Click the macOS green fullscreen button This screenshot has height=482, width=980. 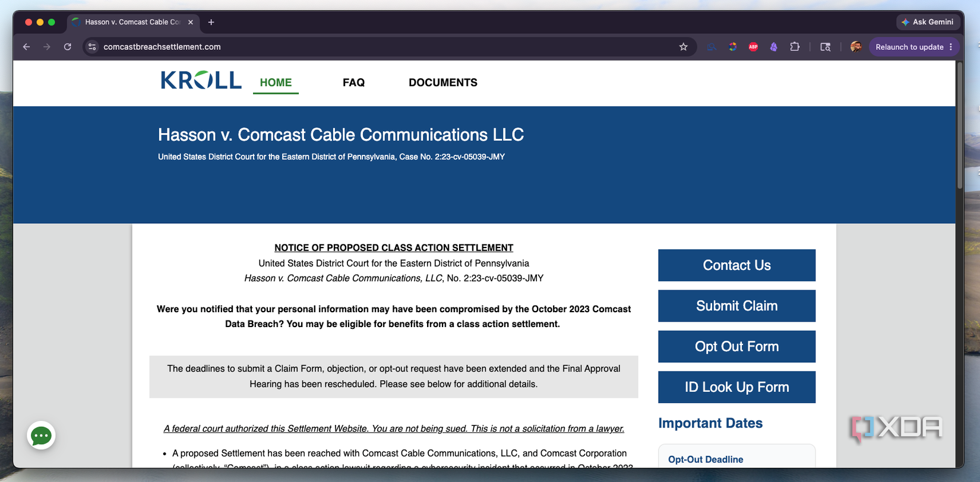(x=52, y=22)
